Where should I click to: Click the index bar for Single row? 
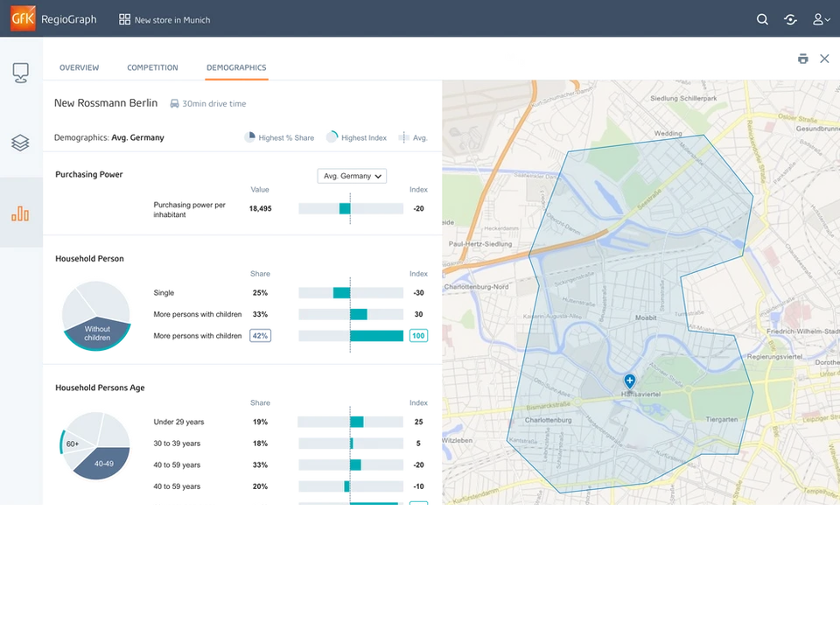click(351, 292)
